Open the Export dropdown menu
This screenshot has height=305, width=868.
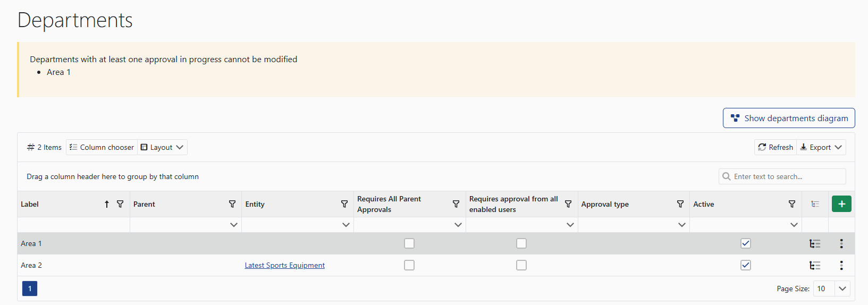click(821, 147)
